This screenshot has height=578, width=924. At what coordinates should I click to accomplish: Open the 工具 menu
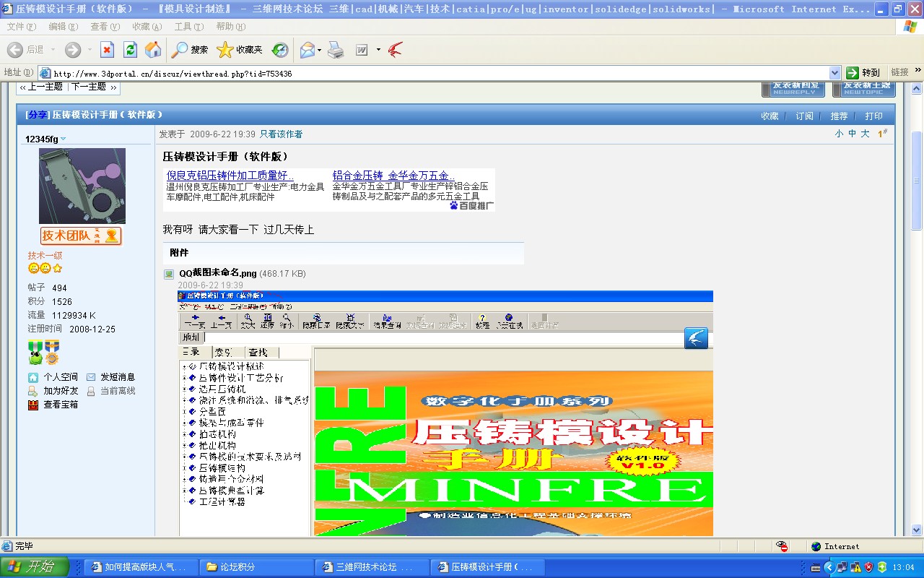(x=189, y=27)
